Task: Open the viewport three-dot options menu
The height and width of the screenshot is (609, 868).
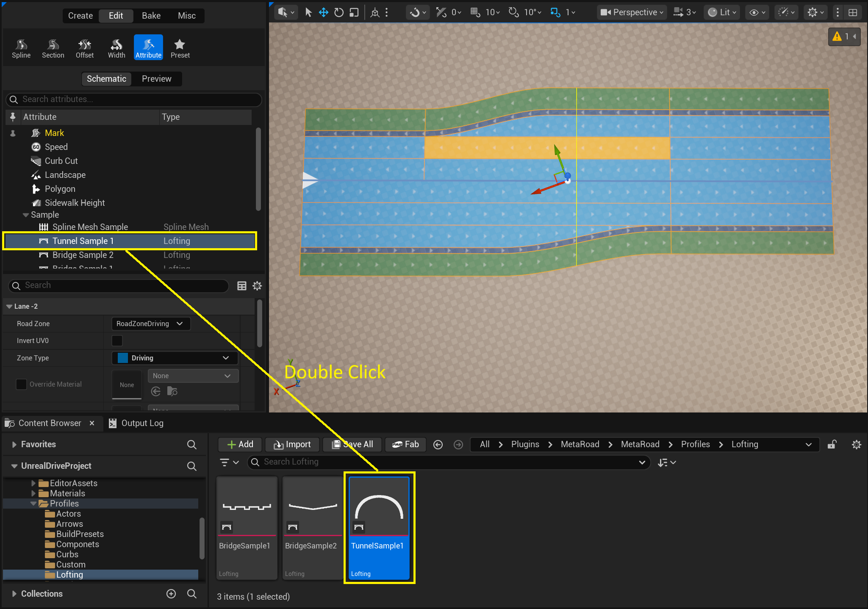Action: coord(837,12)
